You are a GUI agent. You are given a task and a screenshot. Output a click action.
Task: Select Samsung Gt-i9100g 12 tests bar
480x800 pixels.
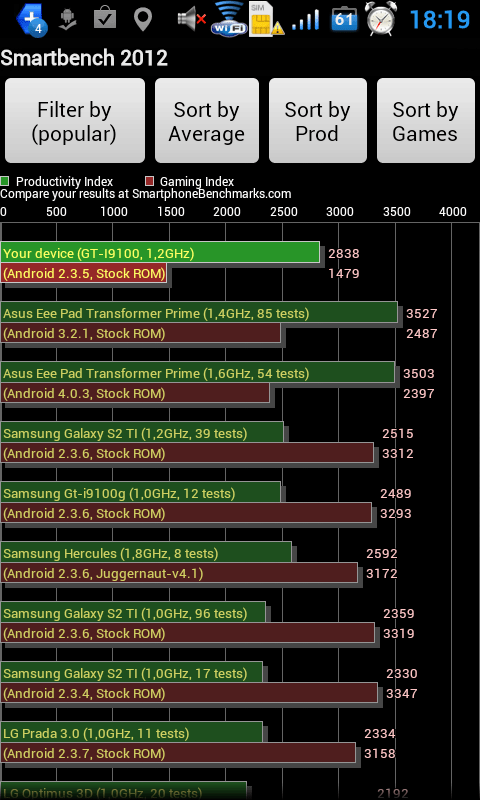pos(141,492)
